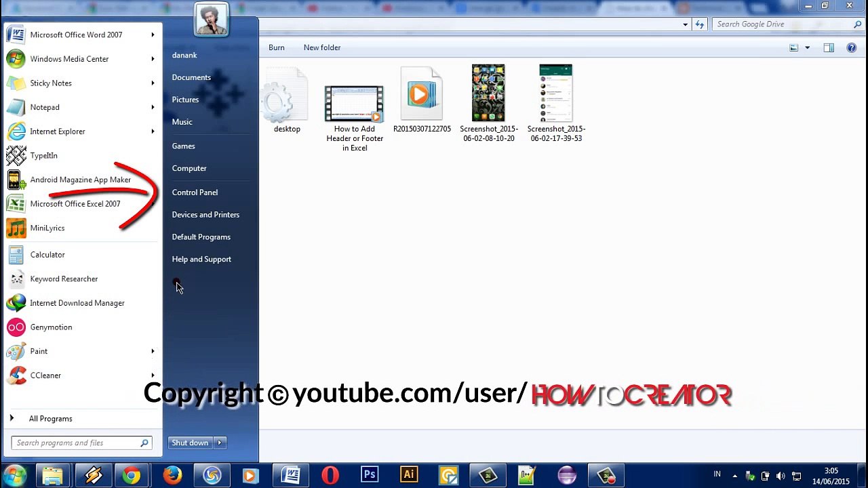
Task: Expand Internet Explorer jump list arrow
Action: point(153,131)
